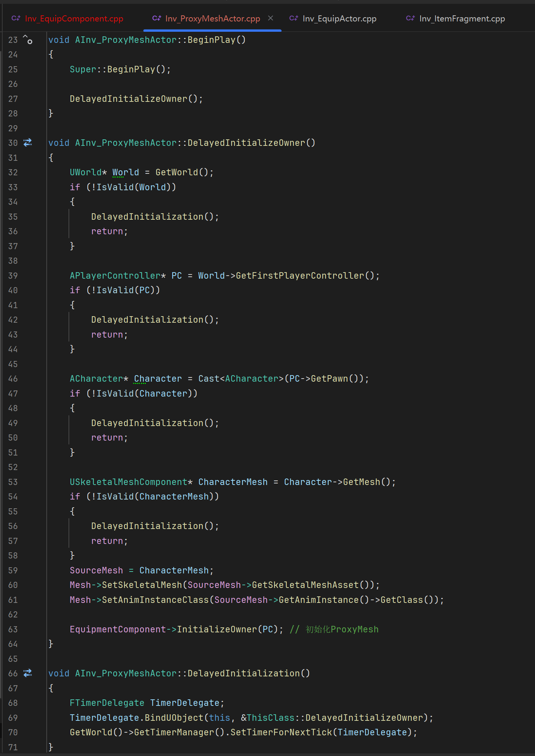The height and width of the screenshot is (756, 535).
Task: Click IsValid(World) condition on line 33
Action: 134,187
